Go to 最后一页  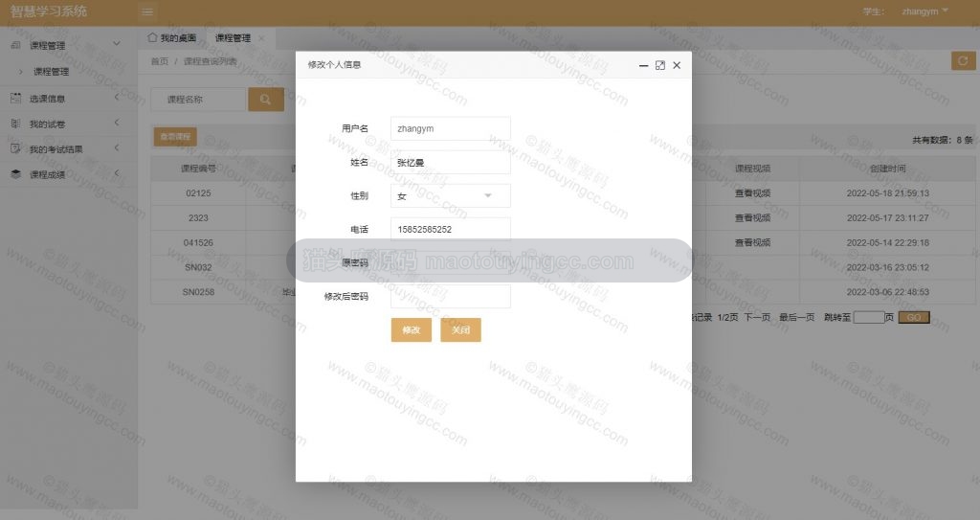pos(797,317)
